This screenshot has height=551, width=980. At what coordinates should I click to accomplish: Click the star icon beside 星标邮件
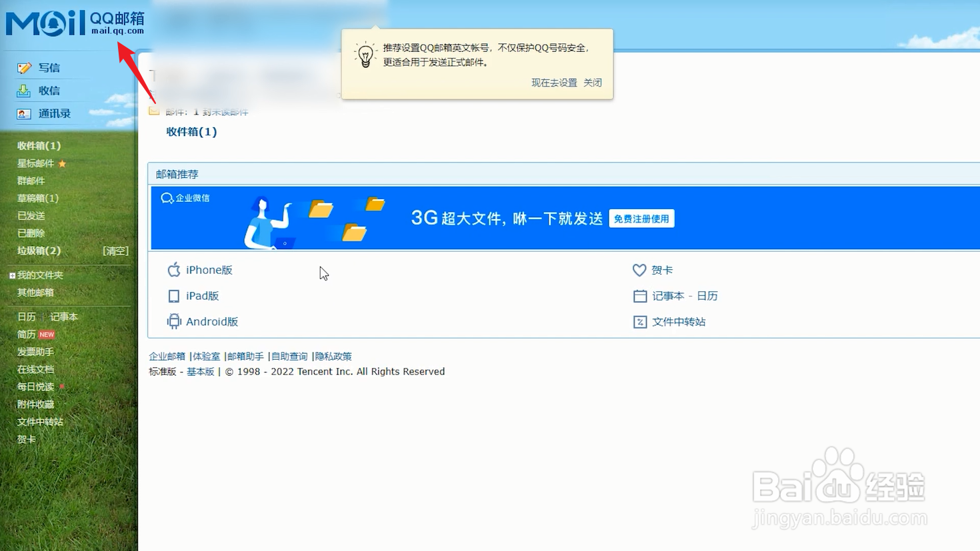tap(62, 163)
